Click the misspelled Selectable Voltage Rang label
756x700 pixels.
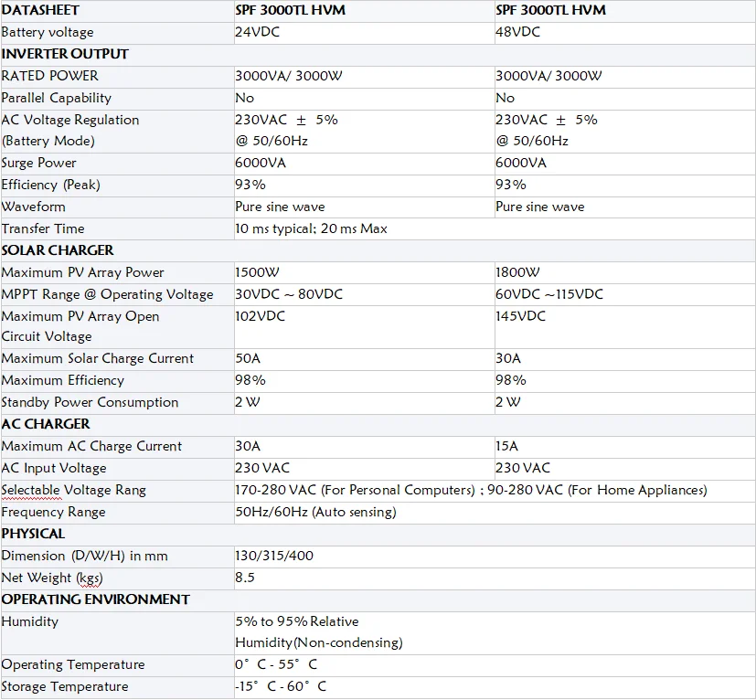[x=73, y=491]
